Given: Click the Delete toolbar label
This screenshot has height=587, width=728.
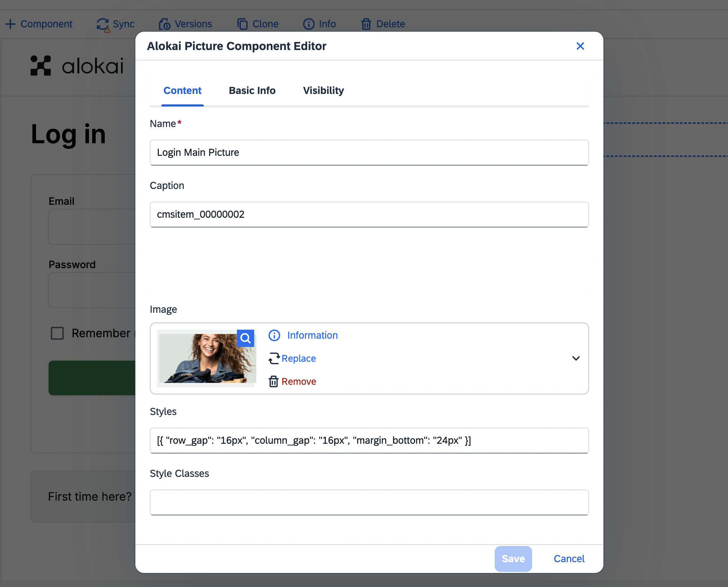Looking at the screenshot, I should [391, 24].
